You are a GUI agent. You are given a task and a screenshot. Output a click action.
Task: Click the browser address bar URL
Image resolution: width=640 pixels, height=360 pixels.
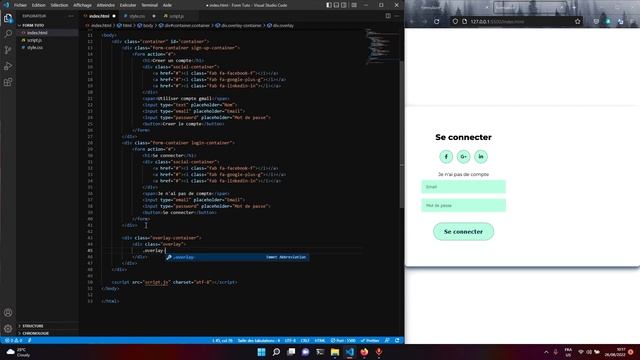497,21
